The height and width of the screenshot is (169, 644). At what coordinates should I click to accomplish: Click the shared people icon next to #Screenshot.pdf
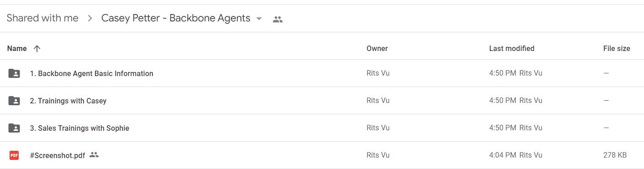(94, 155)
